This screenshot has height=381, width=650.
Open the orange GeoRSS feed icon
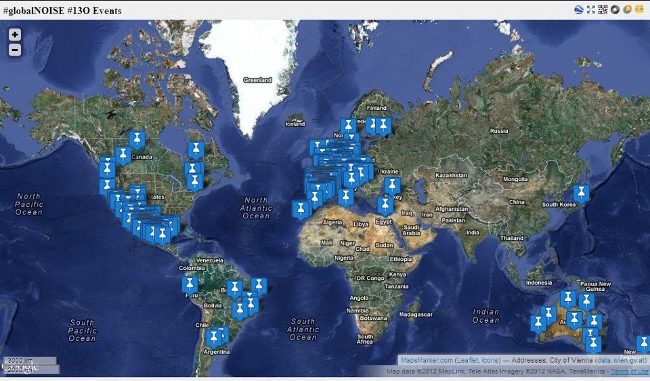[627, 10]
